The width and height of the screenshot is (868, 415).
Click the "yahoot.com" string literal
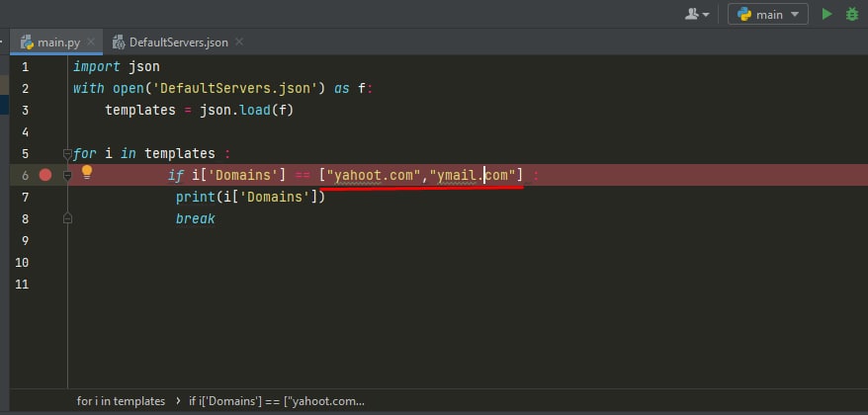pyautogui.click(x=374, y=176)
